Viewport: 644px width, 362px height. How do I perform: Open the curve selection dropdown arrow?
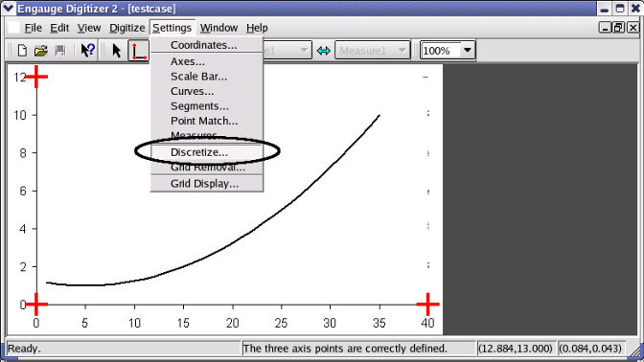(304, 51)
